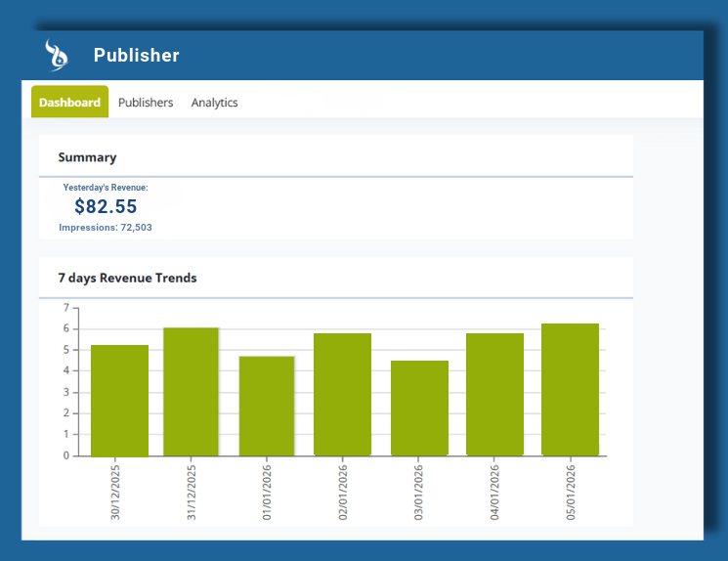Open the Dashboard tab
This screenshot has width=728, height=561.
point(69,103)
